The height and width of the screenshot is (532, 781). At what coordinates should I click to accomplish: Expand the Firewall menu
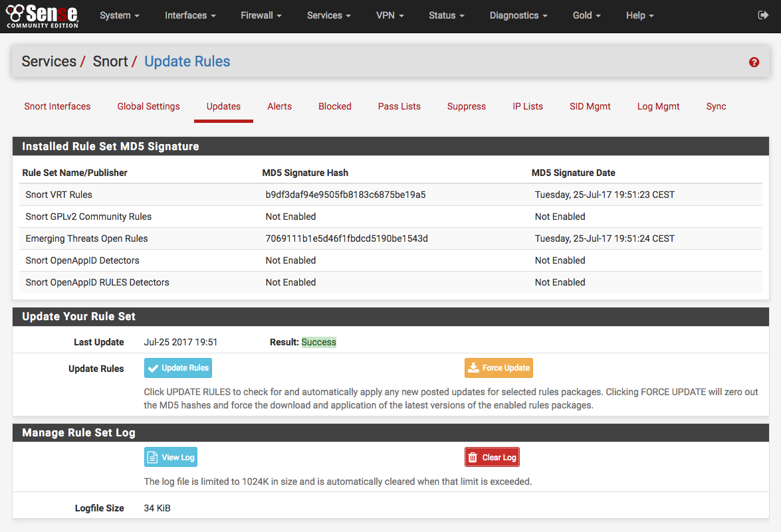click(261, 15)
